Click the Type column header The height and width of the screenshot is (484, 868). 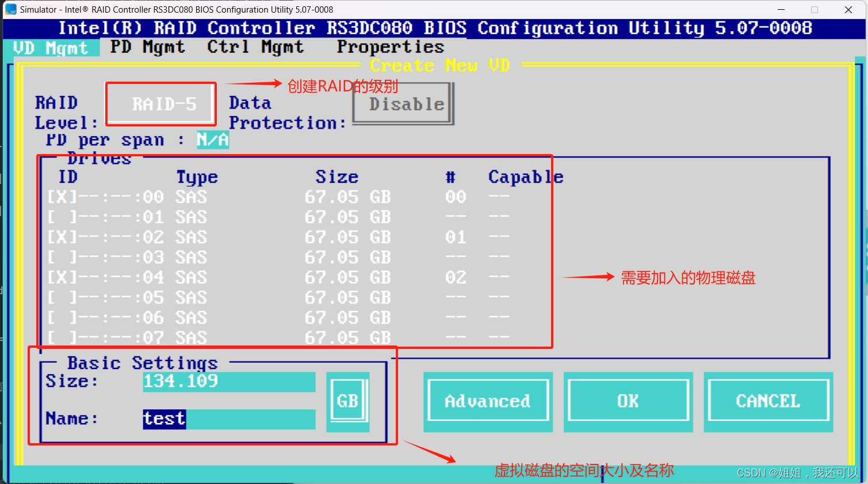[197, 177]
